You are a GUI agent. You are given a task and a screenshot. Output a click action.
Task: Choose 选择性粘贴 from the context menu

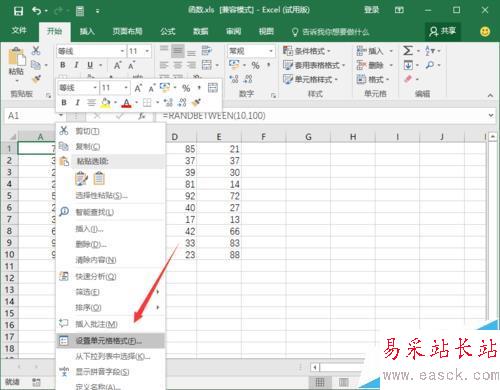111,195
